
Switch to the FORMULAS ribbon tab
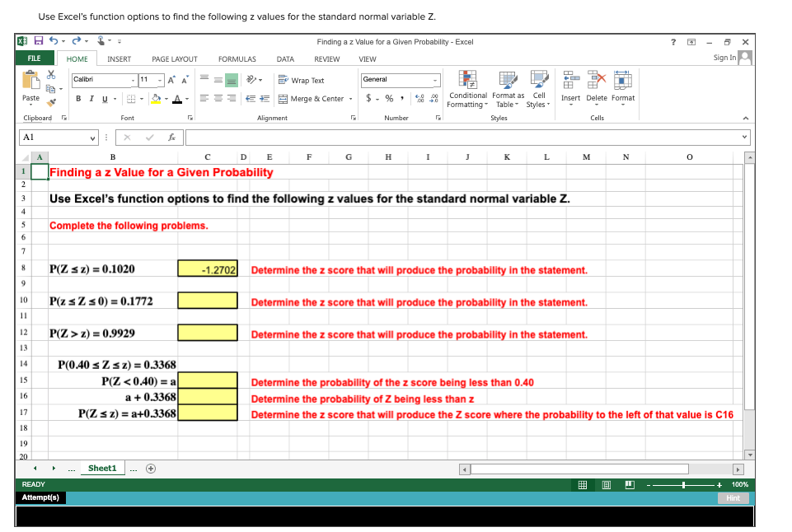point(237,58)
